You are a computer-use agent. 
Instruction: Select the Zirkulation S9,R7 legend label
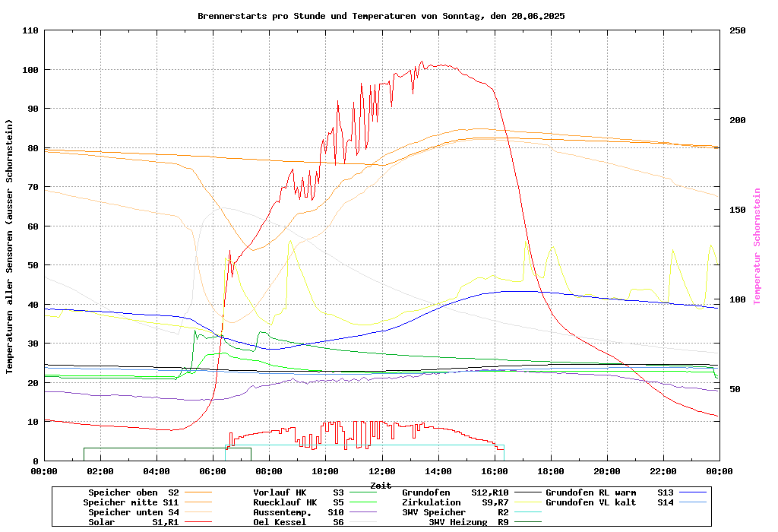pos(454,502)
